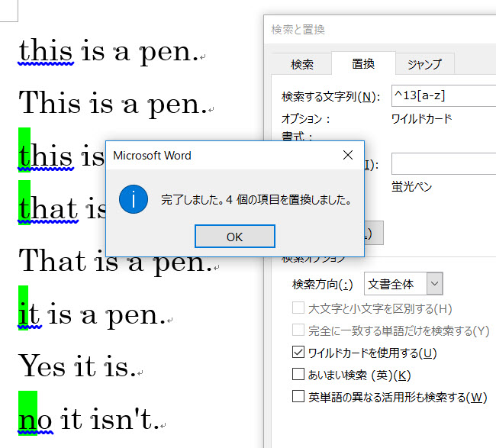Click the blue information icon in the message box

click(x=133, y=199)
